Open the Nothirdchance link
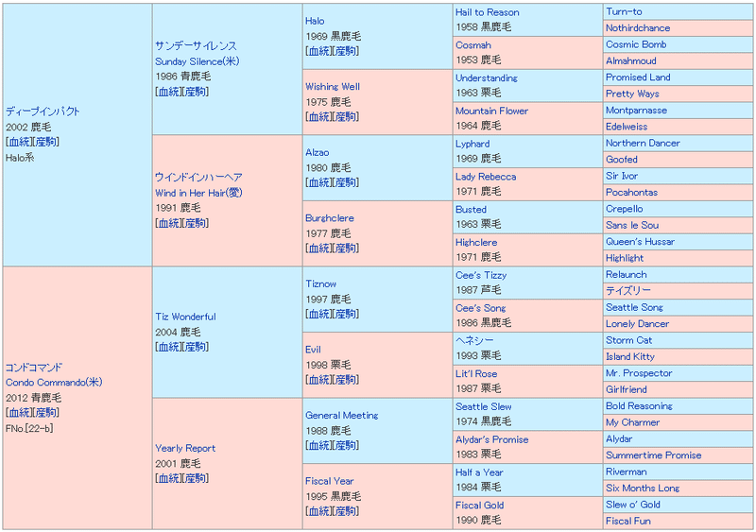The height and width of the screenshot is (532, 756). [x=638, y=28]
